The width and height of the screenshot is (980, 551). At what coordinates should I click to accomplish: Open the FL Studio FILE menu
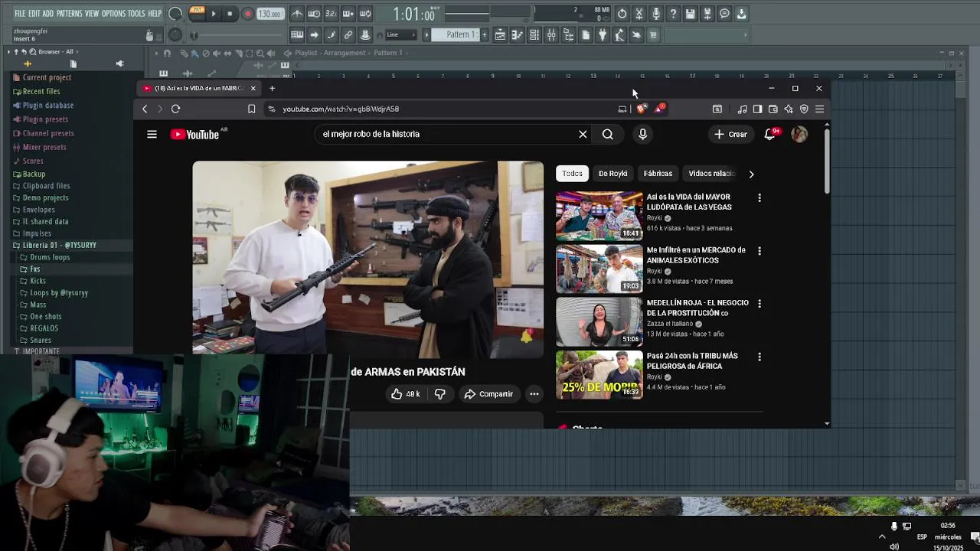click(x=20, y=14)
